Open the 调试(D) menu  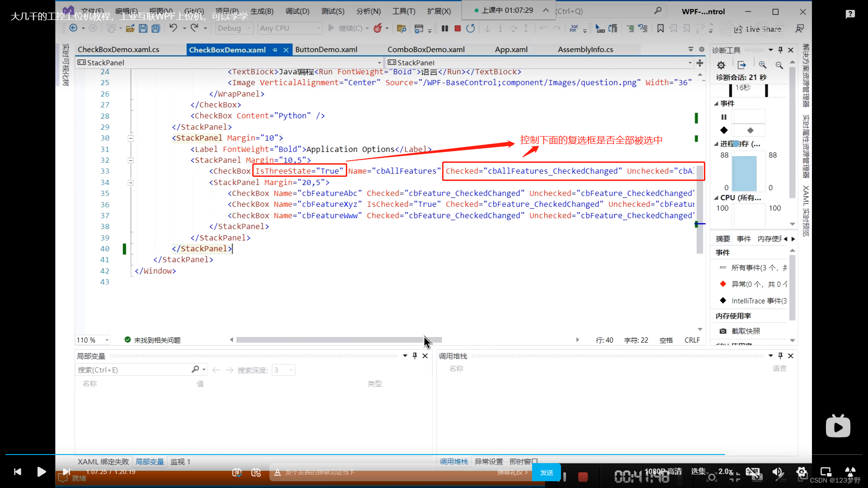[x=297, y=11]
